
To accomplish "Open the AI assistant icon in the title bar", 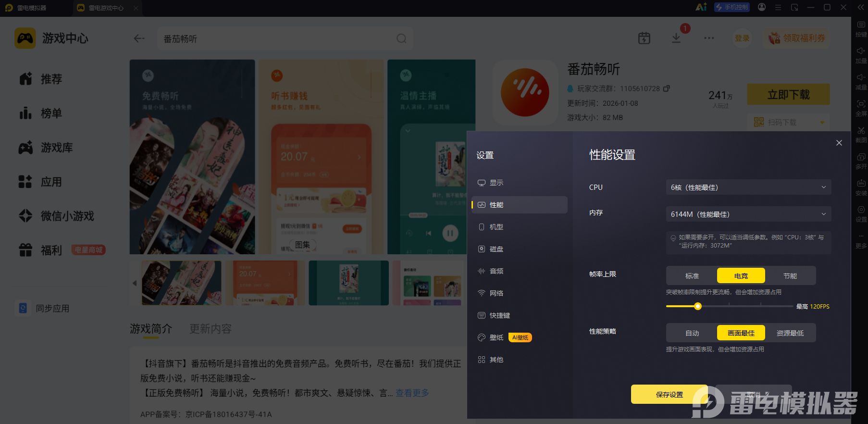I will point(701,7).
